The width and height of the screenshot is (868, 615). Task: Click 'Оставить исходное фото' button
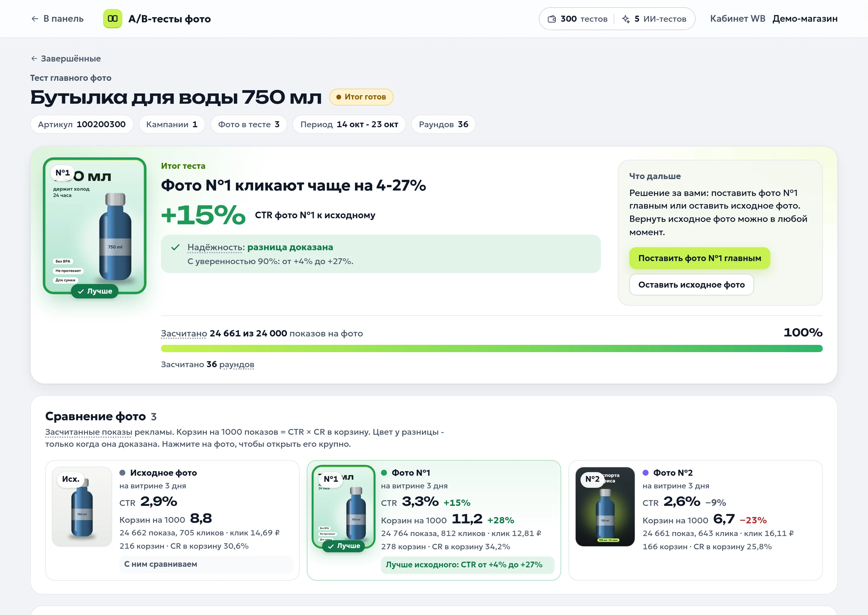691,285
